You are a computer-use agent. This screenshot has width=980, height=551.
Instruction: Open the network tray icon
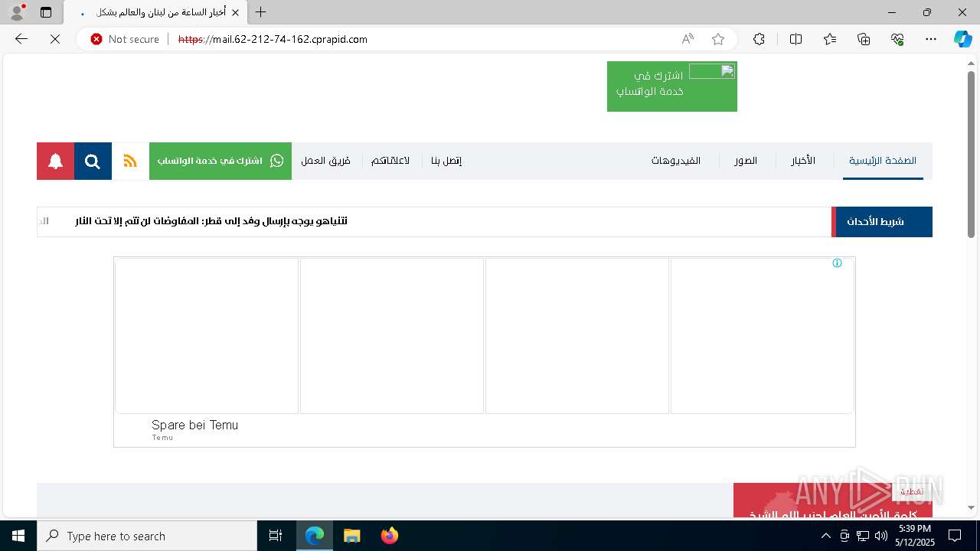point(863,536)
